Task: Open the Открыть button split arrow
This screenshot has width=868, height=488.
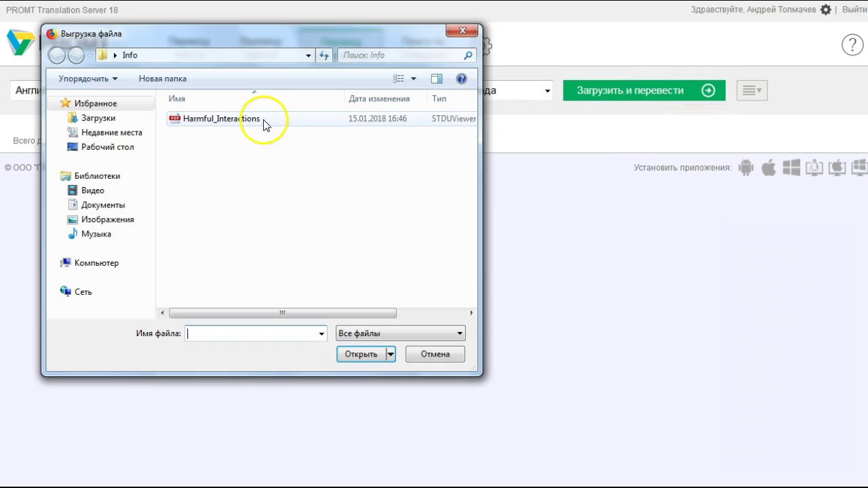Action: [391, 354]
